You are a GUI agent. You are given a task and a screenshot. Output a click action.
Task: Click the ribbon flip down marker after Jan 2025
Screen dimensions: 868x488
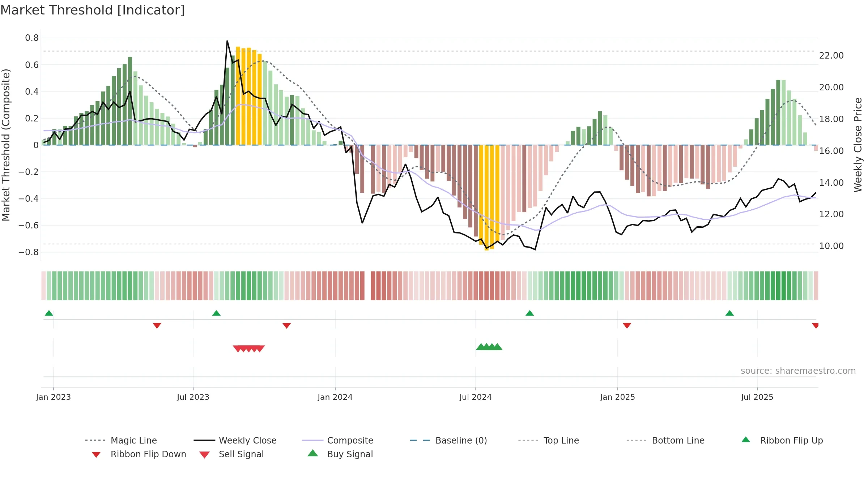[x=627, y=326]
